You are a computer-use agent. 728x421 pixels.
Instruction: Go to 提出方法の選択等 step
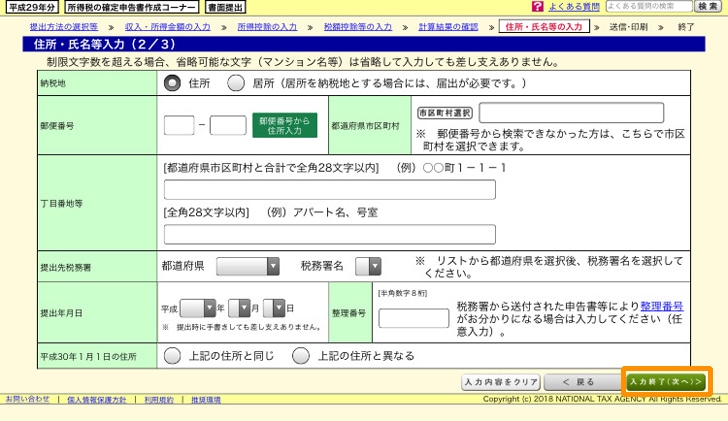click(x=64, y=27)
